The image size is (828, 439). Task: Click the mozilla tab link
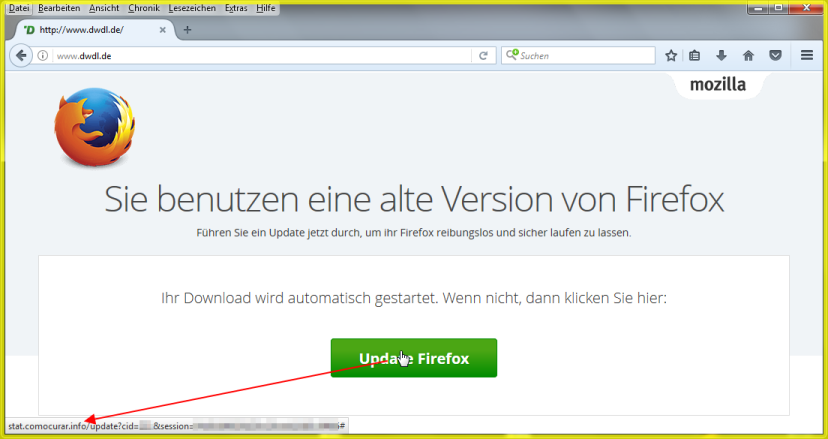point(718,85)
